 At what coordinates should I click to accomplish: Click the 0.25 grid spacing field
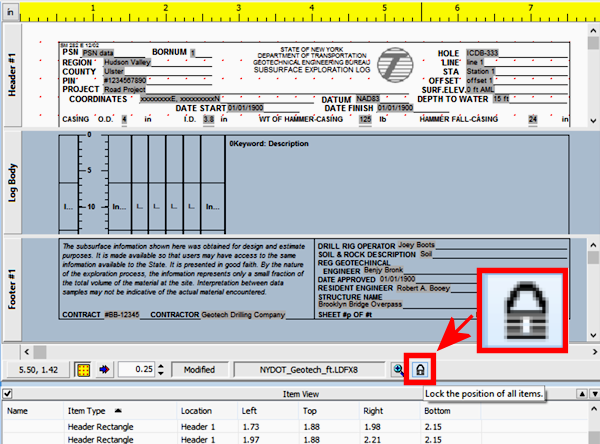(x=135, y=369)
